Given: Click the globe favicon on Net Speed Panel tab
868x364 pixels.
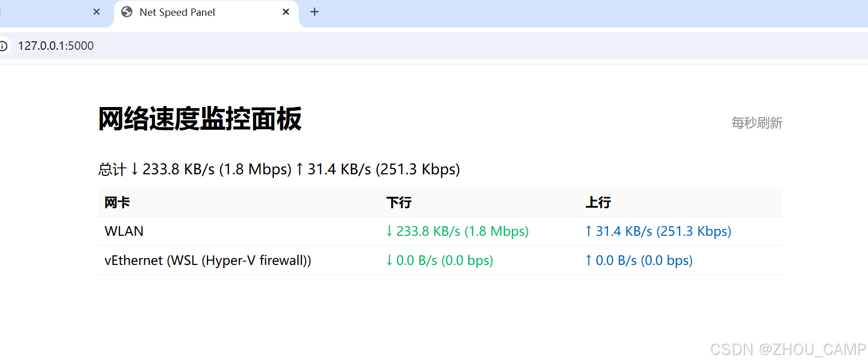Looking at the screenshot, I should pos(127,12).
